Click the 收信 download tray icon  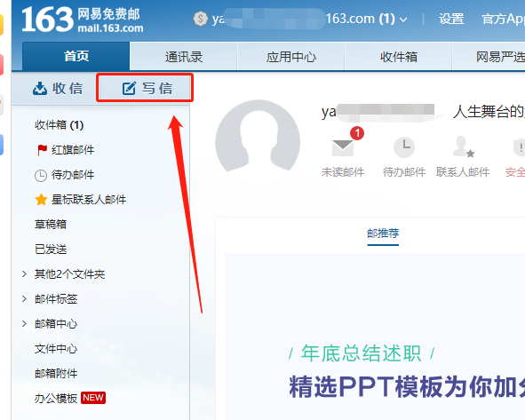point(40,89)
